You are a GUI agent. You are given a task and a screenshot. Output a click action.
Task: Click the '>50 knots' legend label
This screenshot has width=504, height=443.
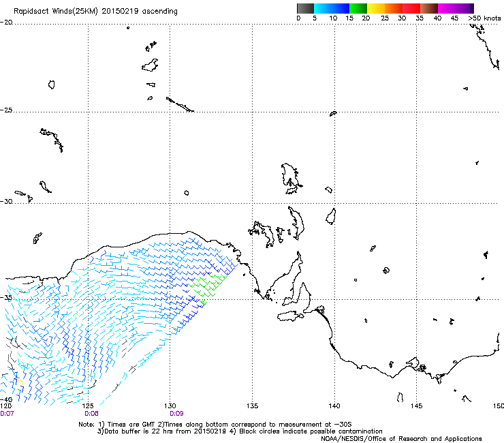484,18
